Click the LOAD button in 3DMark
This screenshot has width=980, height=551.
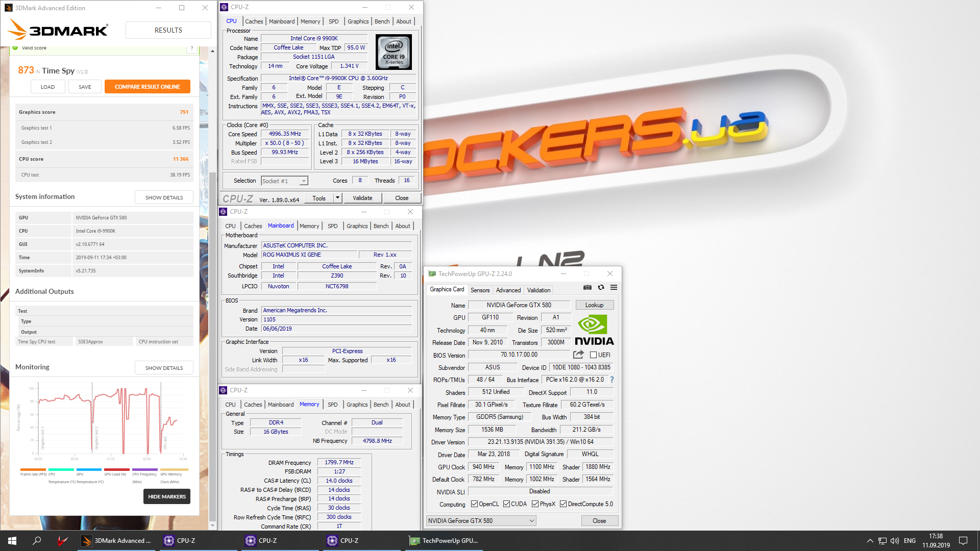tap(48, 87)
